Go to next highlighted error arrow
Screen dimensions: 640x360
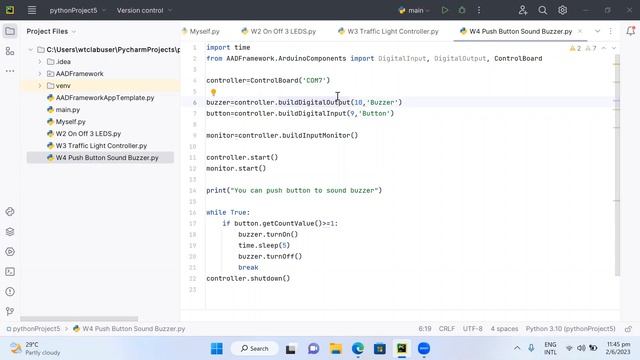(x=613, y=48)
